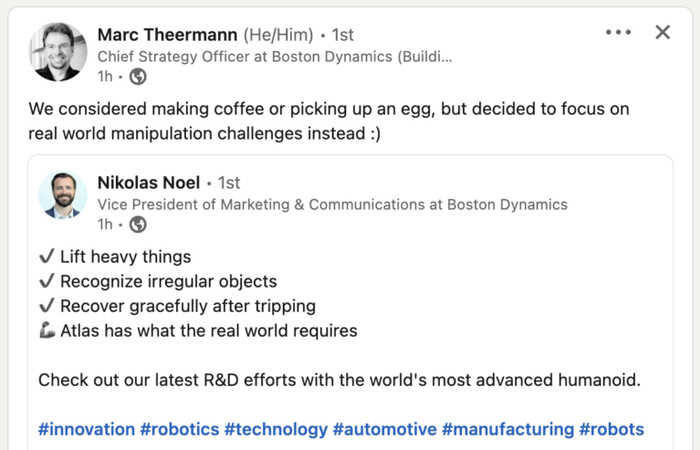Open the #innovation hashtag
Image resolution: width=700 pixels, height=450 pixels.
pyautogui.click(x=86, y=429)
